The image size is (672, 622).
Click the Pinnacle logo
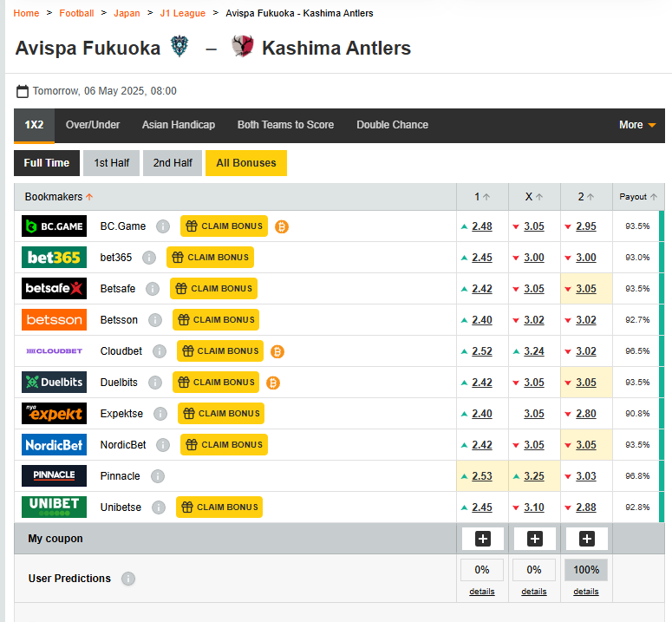(x=54, y=475)
